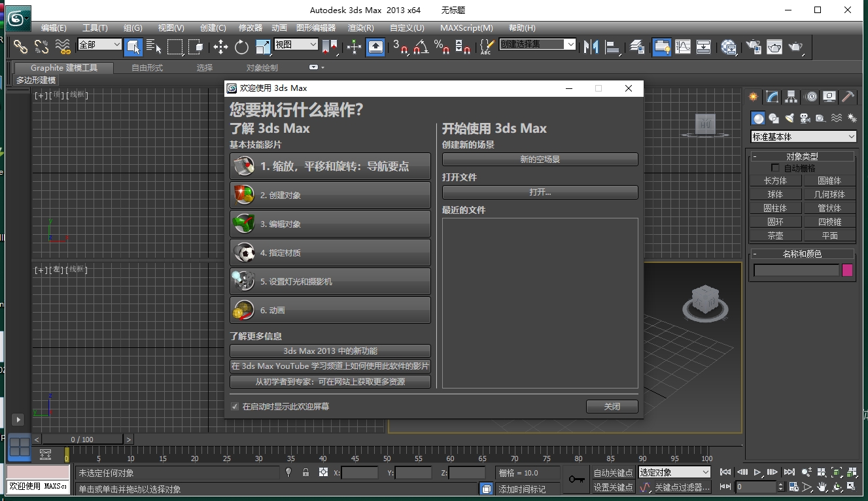
Task: Open the 标准基本体 primitives dropdown
Action: point(803,137)
